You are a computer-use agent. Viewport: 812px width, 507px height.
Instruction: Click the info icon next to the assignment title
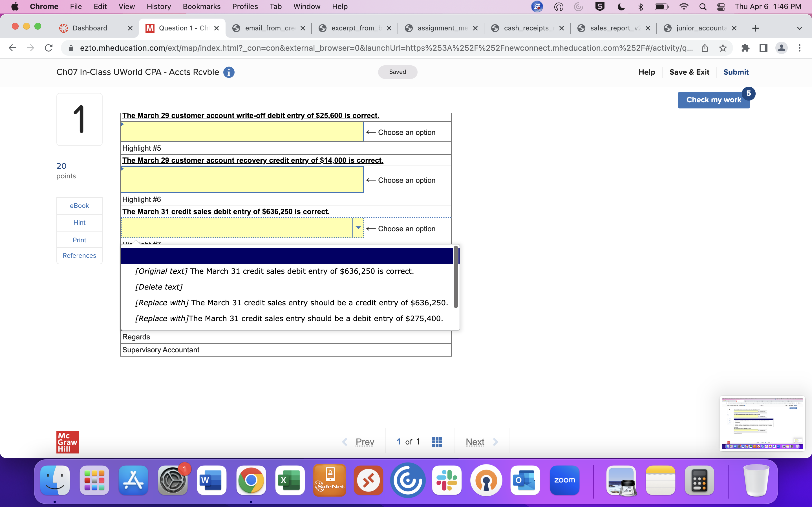click(229, 72)
